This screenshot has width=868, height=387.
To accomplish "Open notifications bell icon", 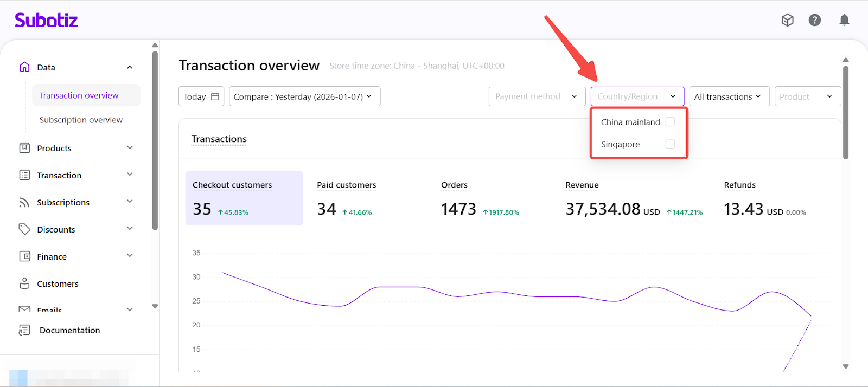I will pyautogui.click(x=844, y=20).
